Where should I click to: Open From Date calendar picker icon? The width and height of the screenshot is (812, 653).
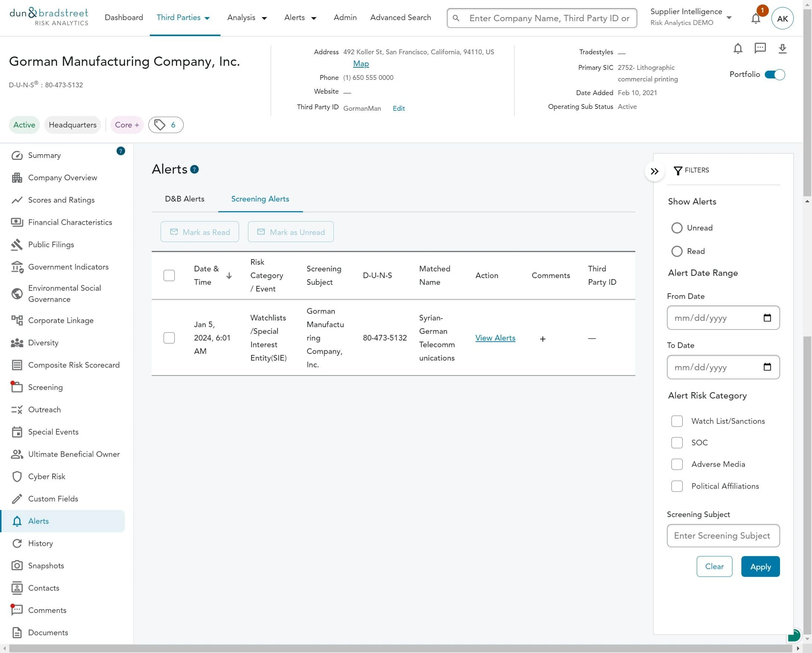(767, 318)
